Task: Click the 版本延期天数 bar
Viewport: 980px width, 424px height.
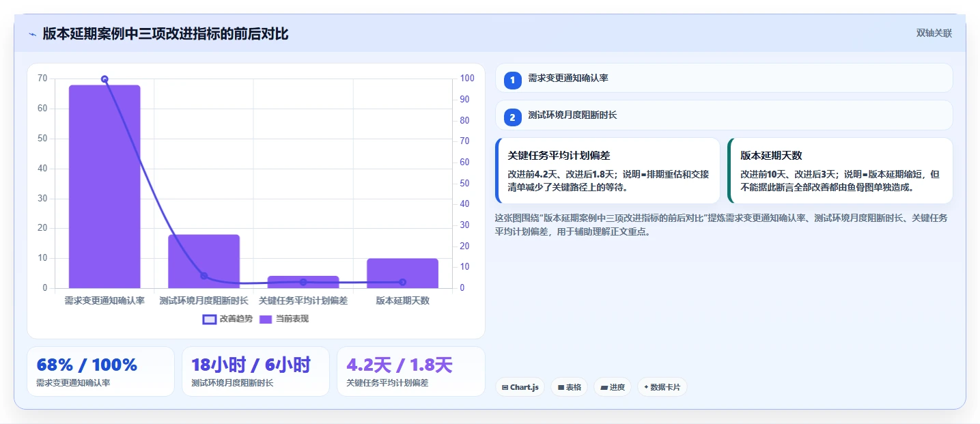Action: 402,273
